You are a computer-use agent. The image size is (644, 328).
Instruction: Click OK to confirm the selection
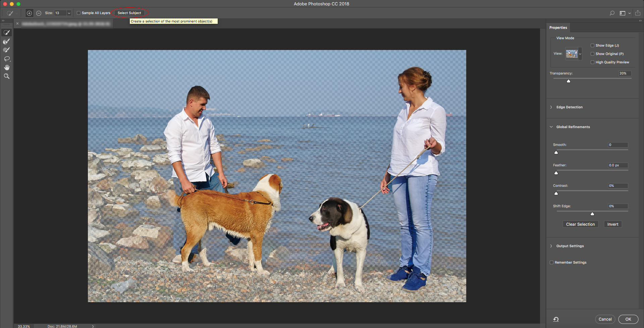tap(628, 319)
